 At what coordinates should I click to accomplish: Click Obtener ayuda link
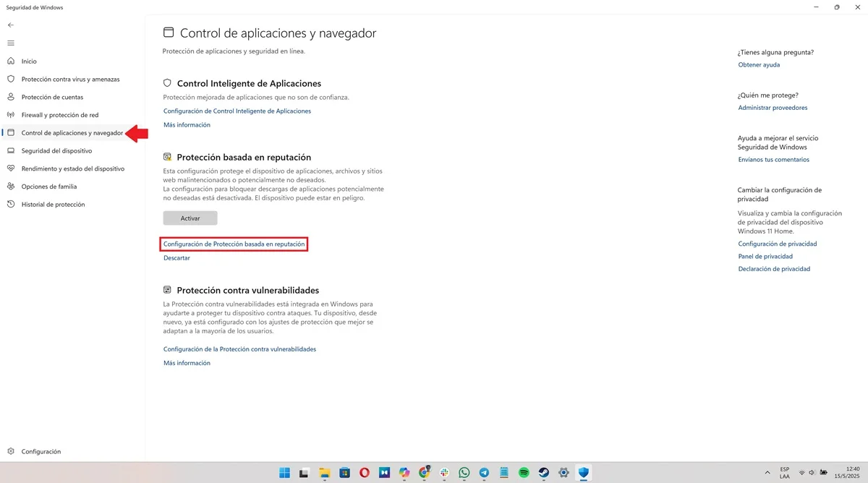759,65
